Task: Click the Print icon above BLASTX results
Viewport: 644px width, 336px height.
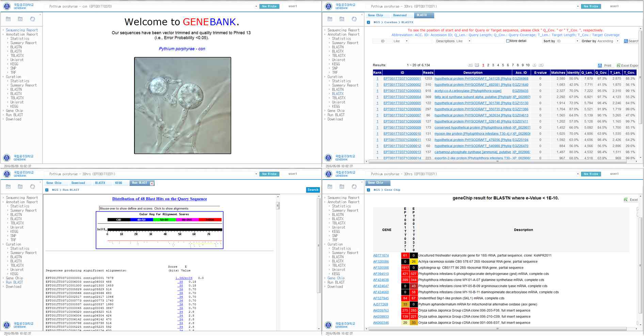Action: pos(600,65)
